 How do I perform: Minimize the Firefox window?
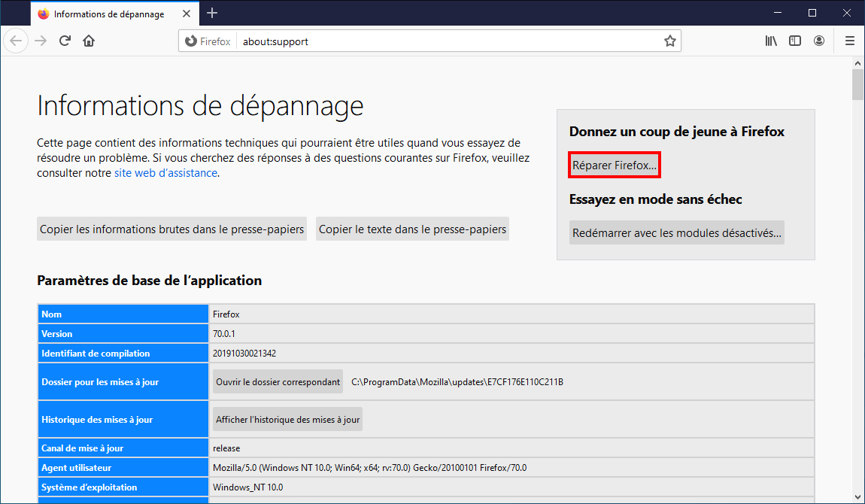778,13
